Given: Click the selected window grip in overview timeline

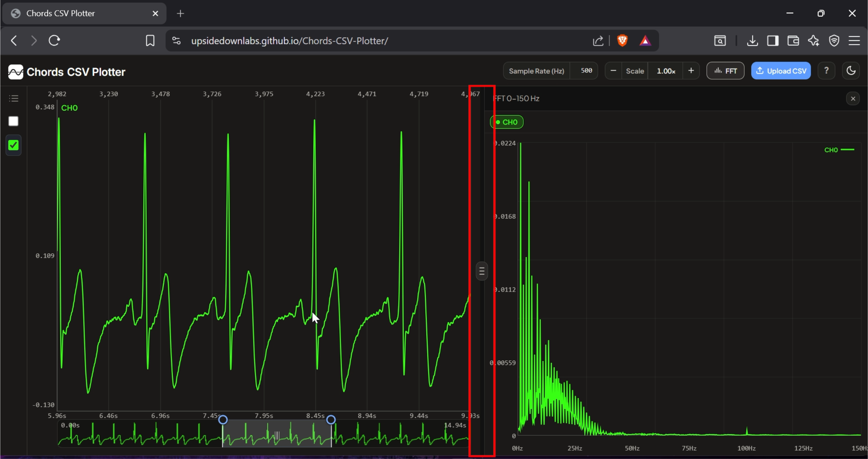Looking at the screenshot, I should click(277, 435).
